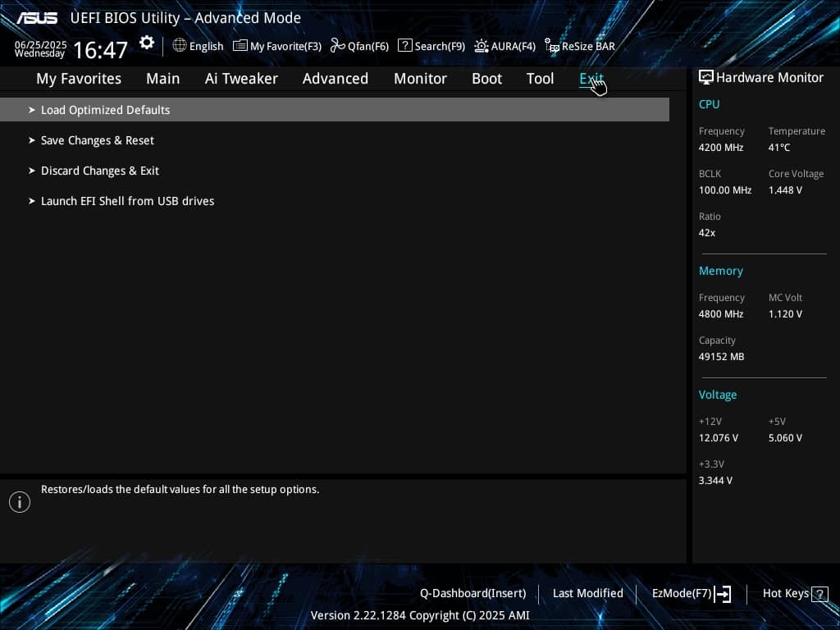Click the Memory frequency 4800 MHz value
The height and width of the screenshot is (630, 840).
pyautogui.click(x=720, y=314)
